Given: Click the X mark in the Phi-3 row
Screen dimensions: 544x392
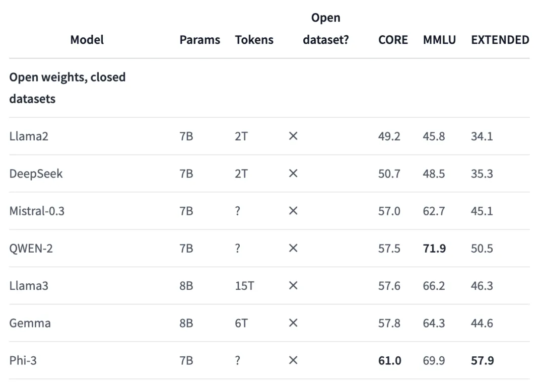Looking at the screenshot, I should tap(293, 360).
